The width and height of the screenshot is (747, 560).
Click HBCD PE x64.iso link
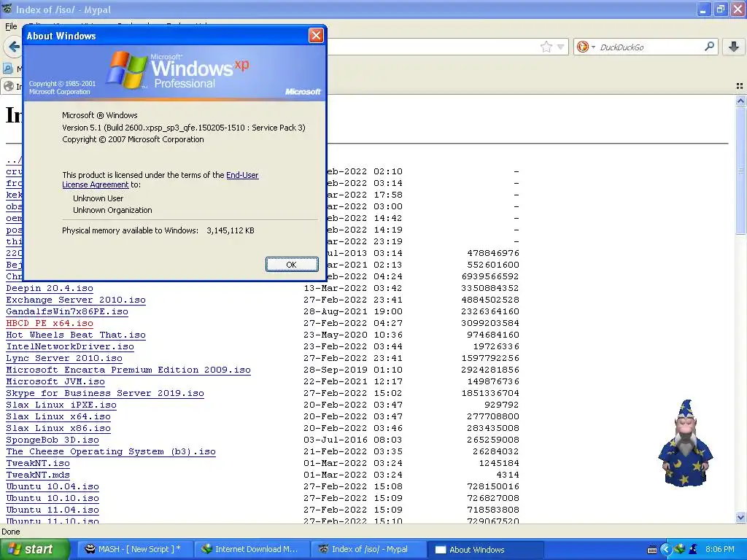point(50,323)
